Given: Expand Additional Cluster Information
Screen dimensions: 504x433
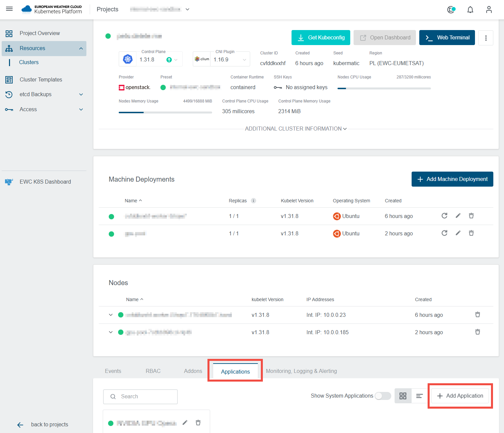Looking at the screenshot, I should (x=296, y=129).
